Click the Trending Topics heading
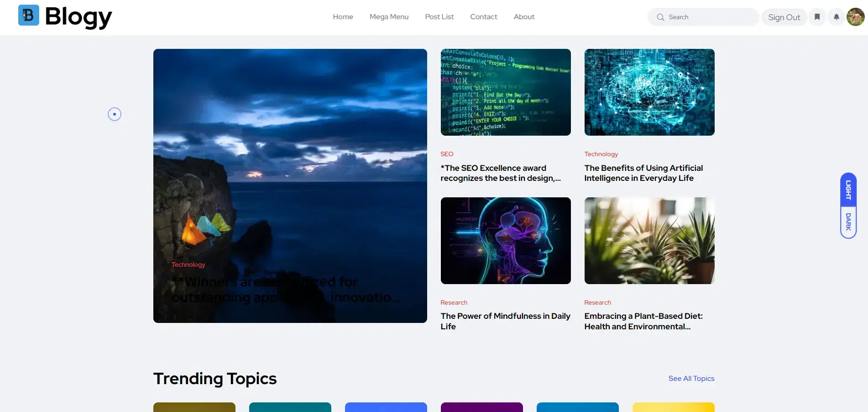The height and width of the screenshot is (412, 868). point(215,379)
